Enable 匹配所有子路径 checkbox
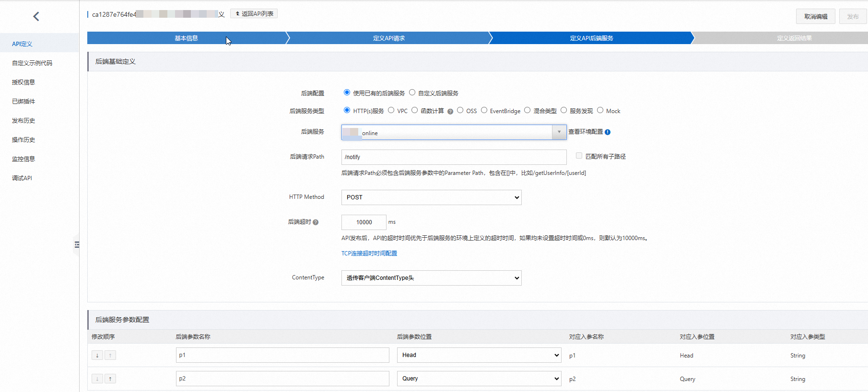Viewport: 868px width, 392px height. (579, 156)
